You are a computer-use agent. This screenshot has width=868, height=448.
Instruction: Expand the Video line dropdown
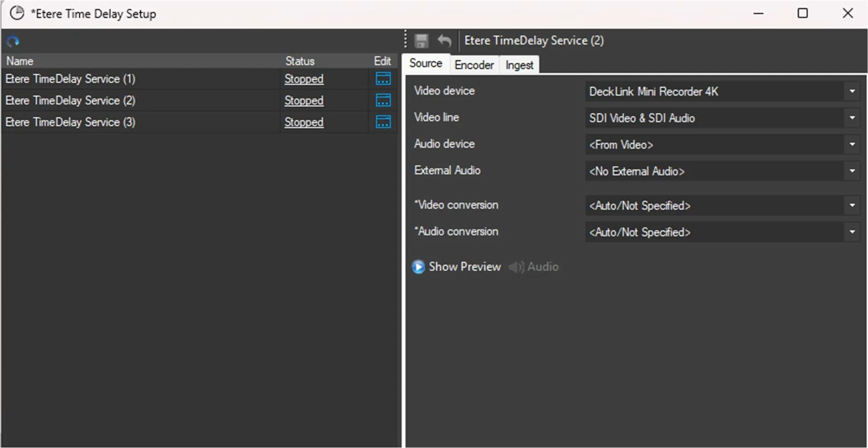click(852, 118)
